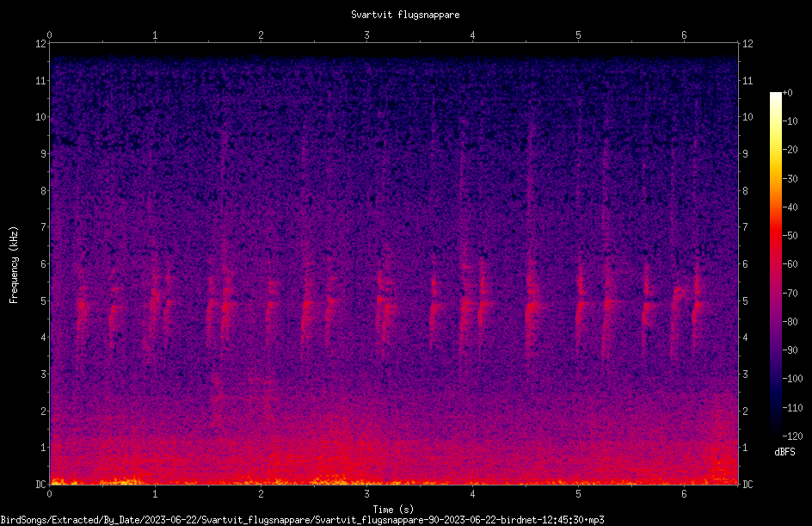Click the 12 kHz left axis label

click(x=40, y=44)
